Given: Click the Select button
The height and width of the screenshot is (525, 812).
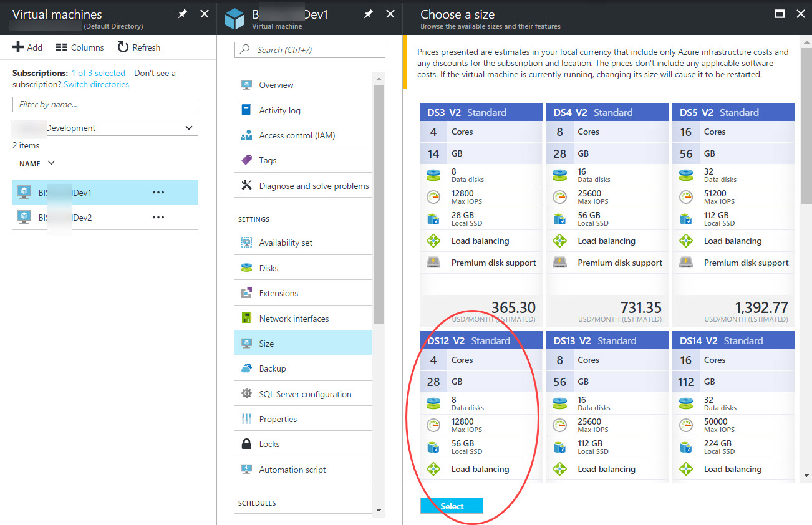Looking at the screenshot, I should [x=452, y=506].
